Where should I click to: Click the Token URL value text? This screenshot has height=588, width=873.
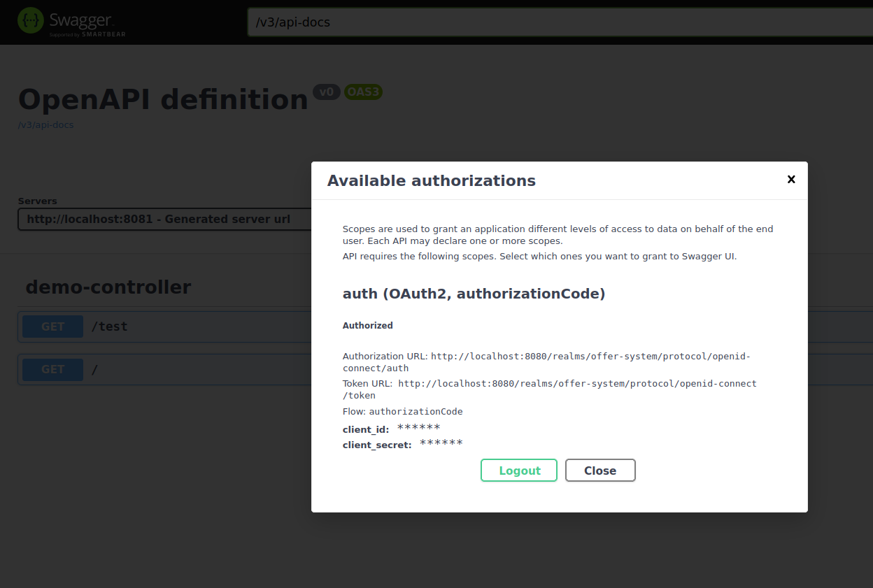tap(577, 384)
